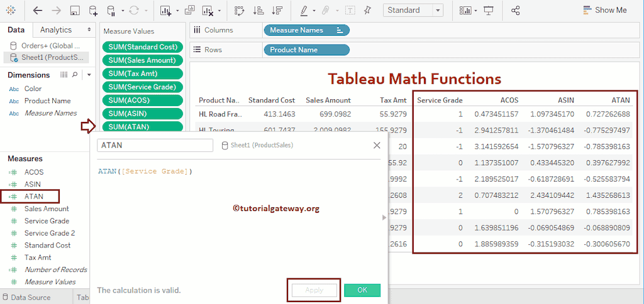Click the sort indicator on Measure Names pill
Image resolution: width=644 pixels, height=304 pixels.
(x=339, y=30)
